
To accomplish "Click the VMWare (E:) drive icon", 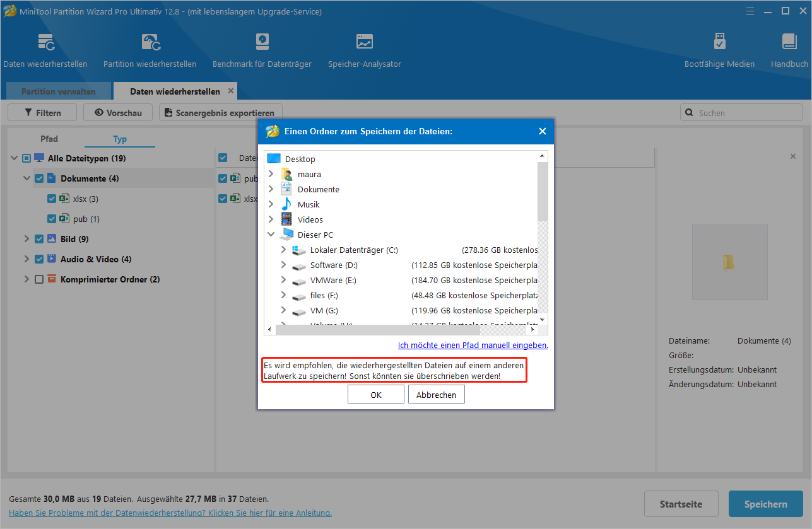I will click(300, 281).
